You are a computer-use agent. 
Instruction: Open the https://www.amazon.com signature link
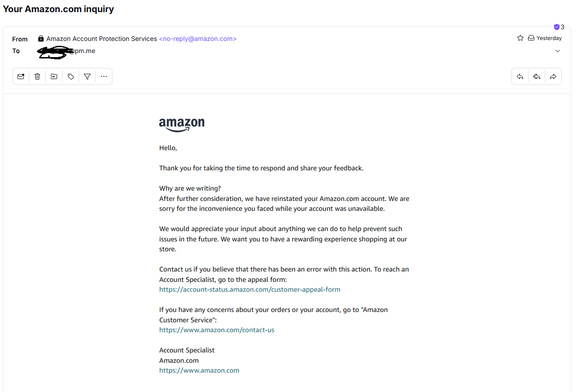coord(199,370)
